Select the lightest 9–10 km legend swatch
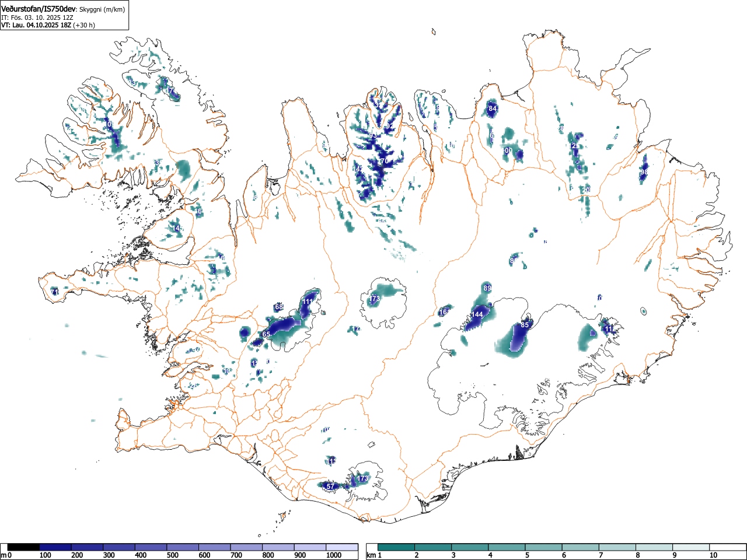Image resolution: width=747 pixels, height=560 pixels. (692, 547)
